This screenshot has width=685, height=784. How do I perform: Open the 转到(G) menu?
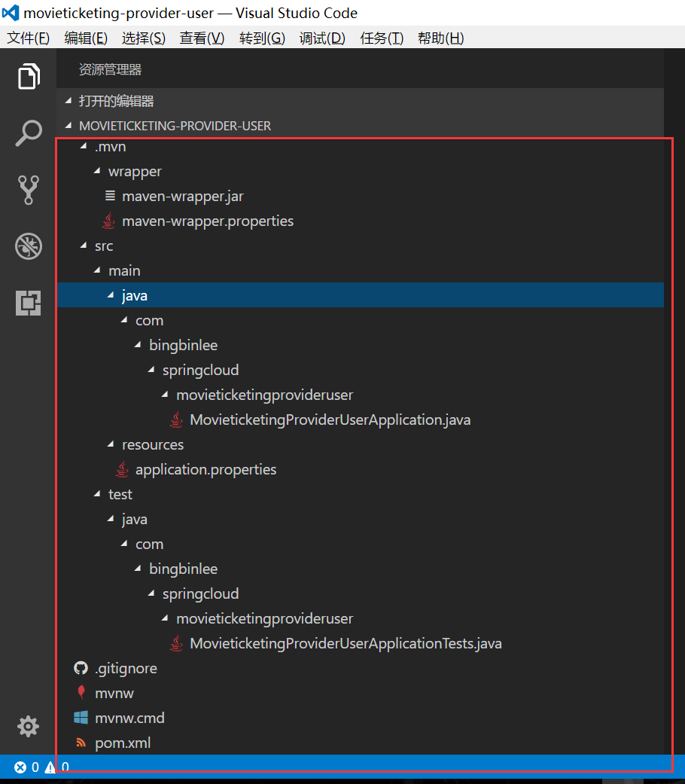[x=262, y=38]
